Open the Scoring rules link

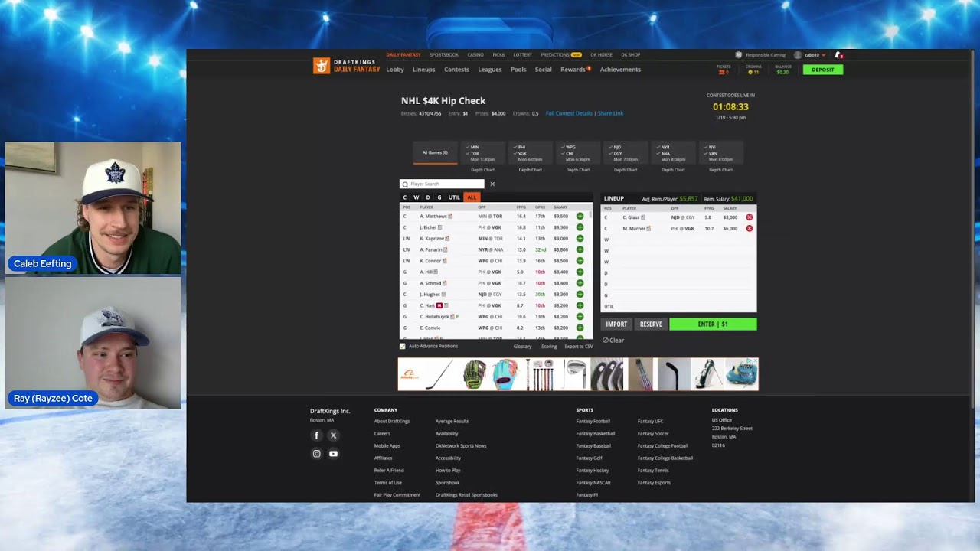tap(549, 347)
